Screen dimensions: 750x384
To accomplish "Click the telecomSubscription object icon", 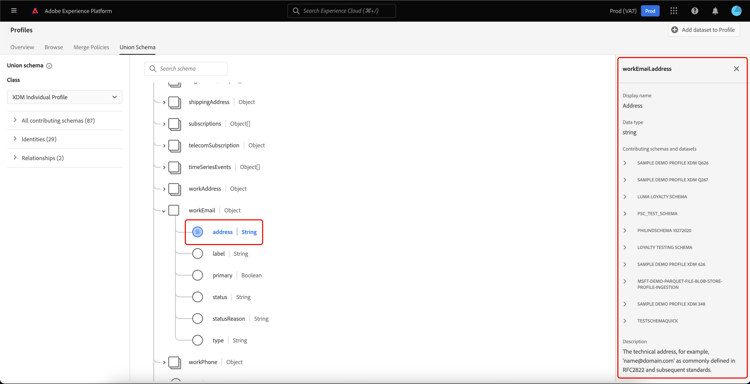I will [175, 145].
